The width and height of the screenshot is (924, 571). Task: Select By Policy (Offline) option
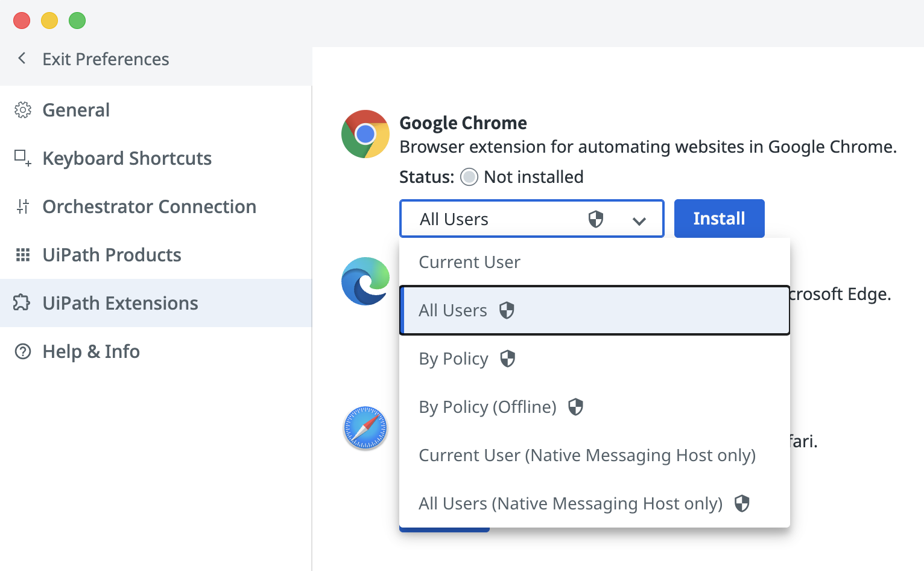pos(595,407)
